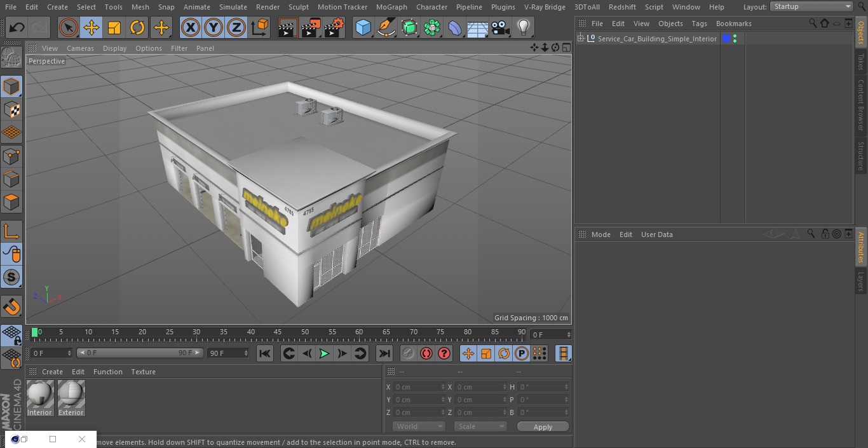Toggle Parameter keyframe recording
Screen dimensions: 868x448
click(521, 353)
